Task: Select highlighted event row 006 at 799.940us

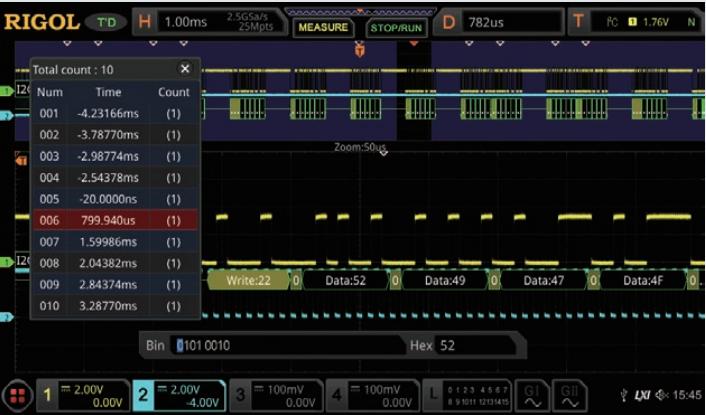Action: tap(115, 220)
